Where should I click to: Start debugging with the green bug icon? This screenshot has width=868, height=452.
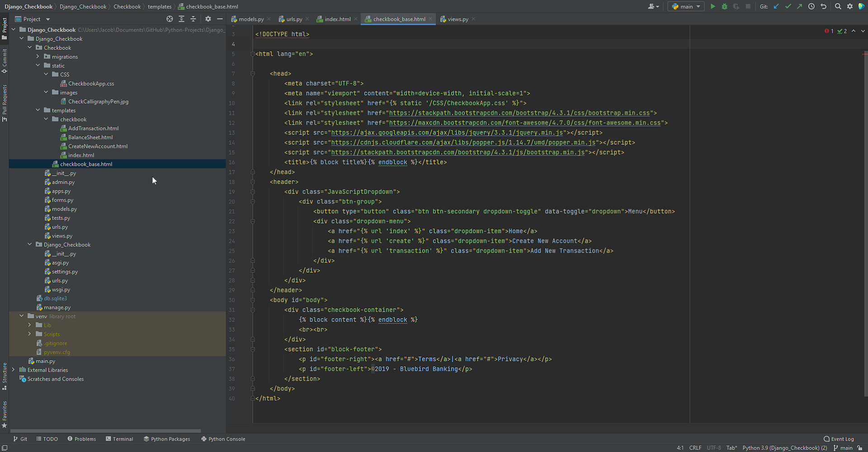(725, 6)
